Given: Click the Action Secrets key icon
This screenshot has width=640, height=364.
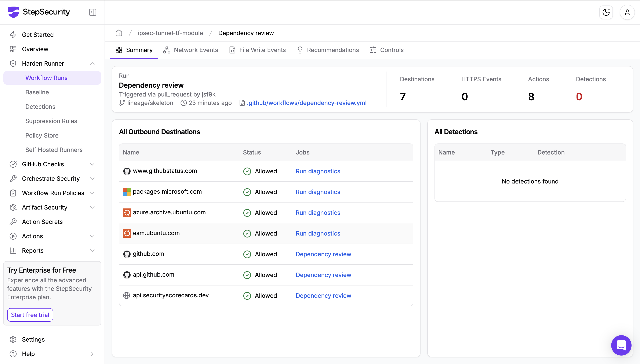Looking at the screenshot, I should 13,222.
